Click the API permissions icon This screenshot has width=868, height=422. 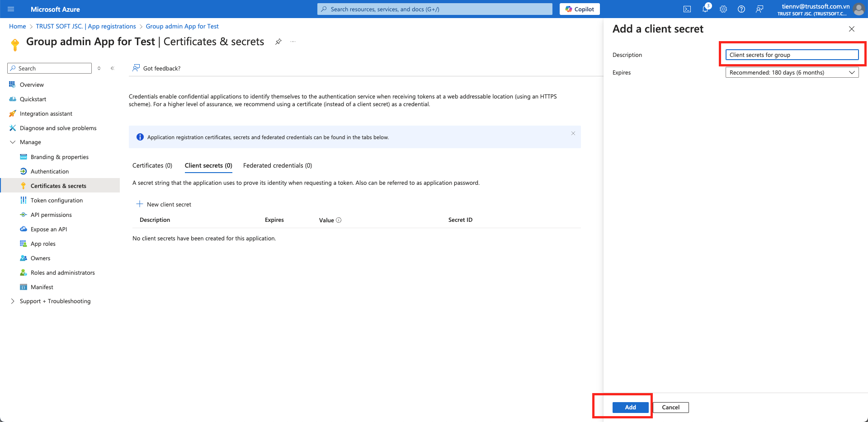(24, 215)
